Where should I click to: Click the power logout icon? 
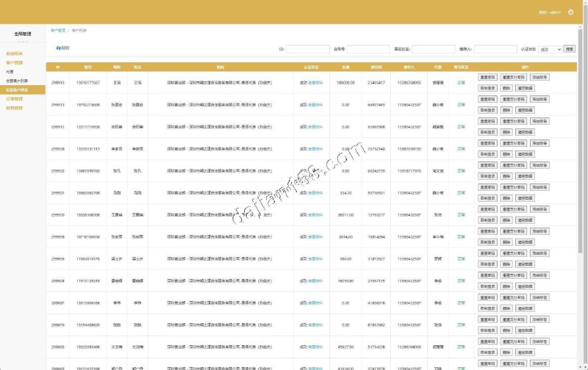tap(570, 12)
